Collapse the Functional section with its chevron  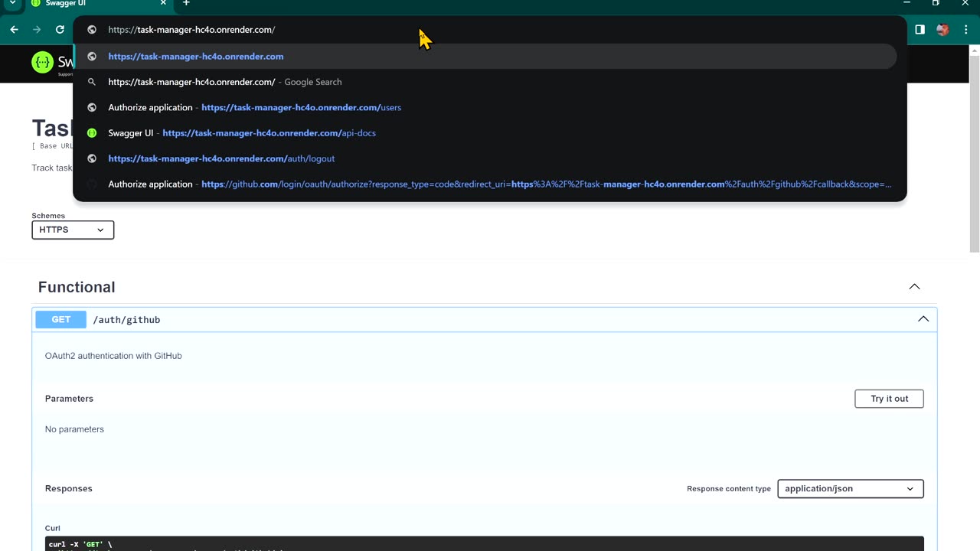(914, 287)
